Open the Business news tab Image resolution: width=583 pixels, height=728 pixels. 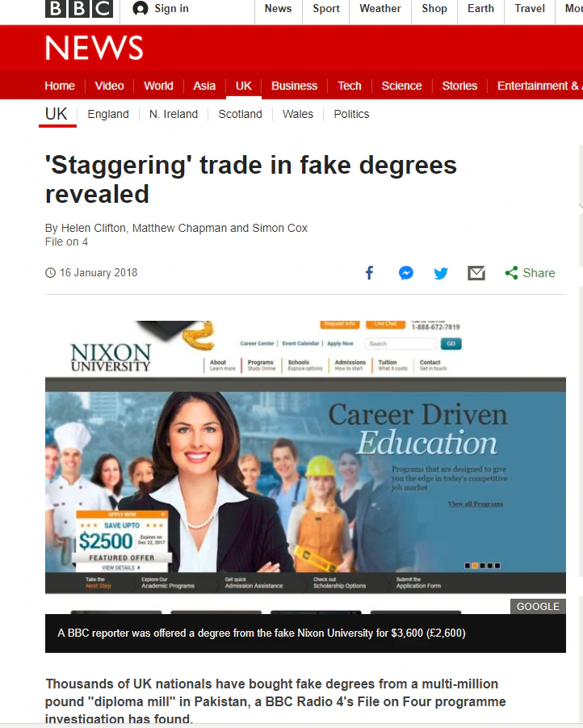294,86
